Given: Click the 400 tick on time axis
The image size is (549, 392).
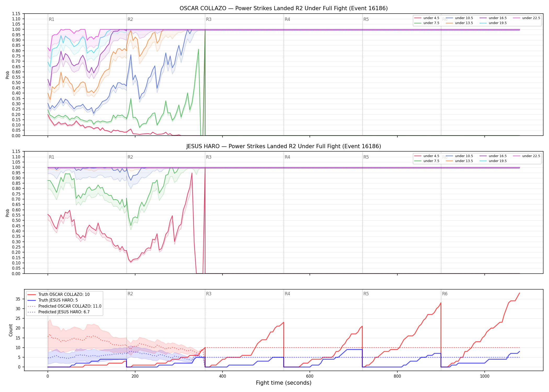Looking at the screenshot, I should pos(222,376).
